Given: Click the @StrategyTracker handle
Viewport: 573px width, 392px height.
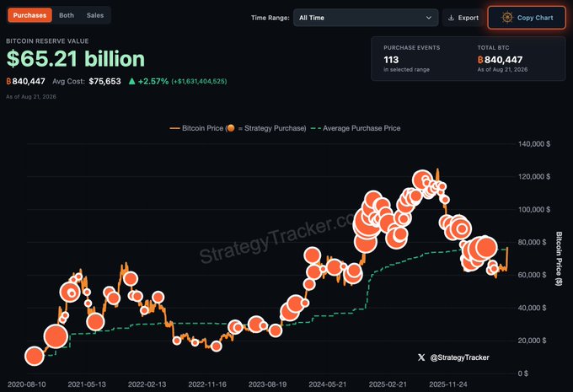Looking at the screenshot, I should [459, 357].
